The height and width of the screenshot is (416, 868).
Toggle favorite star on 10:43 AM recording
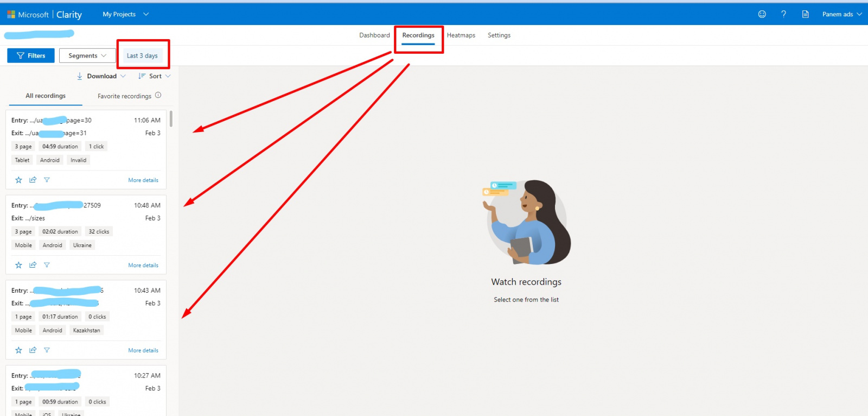point(18,350)
